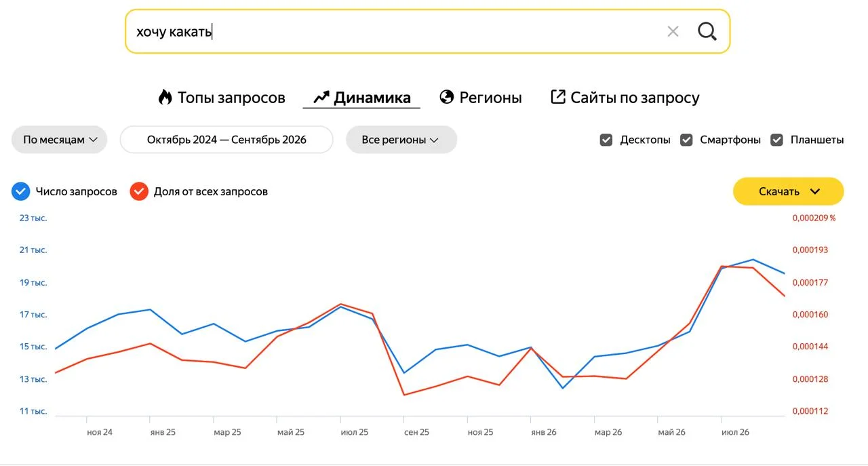Image resolution: width=868 pixels, height=466 pixels.
Task: Click the 'июл 26' label on the time axis
Action: [x=735, y=432]
